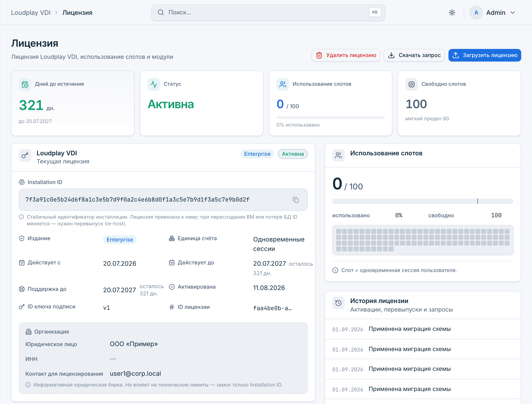Click users icon in top Использование слотов card
532x404 pixels.
pyautogui.click(x=283, y=84)
